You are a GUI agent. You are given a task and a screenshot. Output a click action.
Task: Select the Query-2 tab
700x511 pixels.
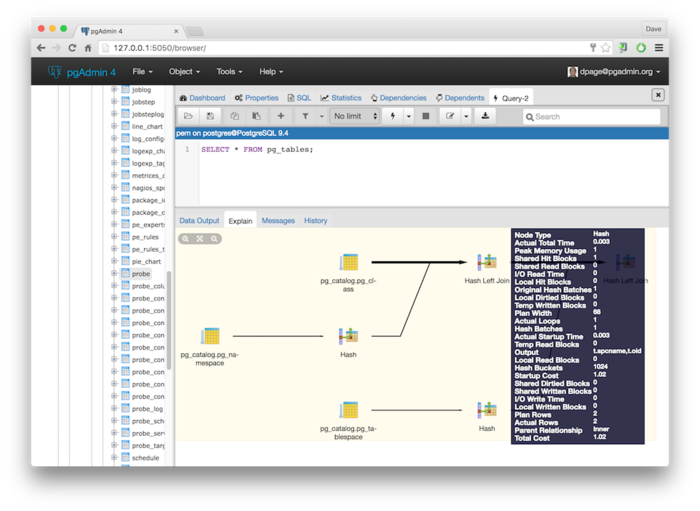click(x=511, y=98)
